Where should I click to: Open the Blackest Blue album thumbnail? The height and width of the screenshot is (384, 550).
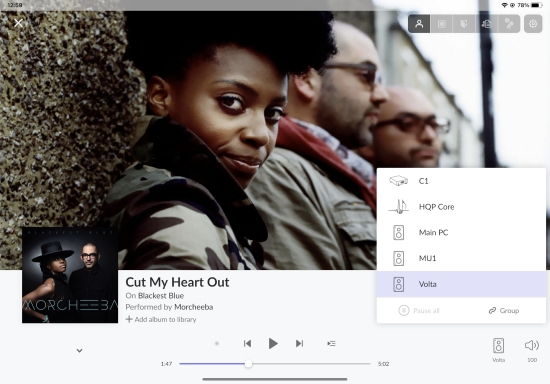click(70, 275)
